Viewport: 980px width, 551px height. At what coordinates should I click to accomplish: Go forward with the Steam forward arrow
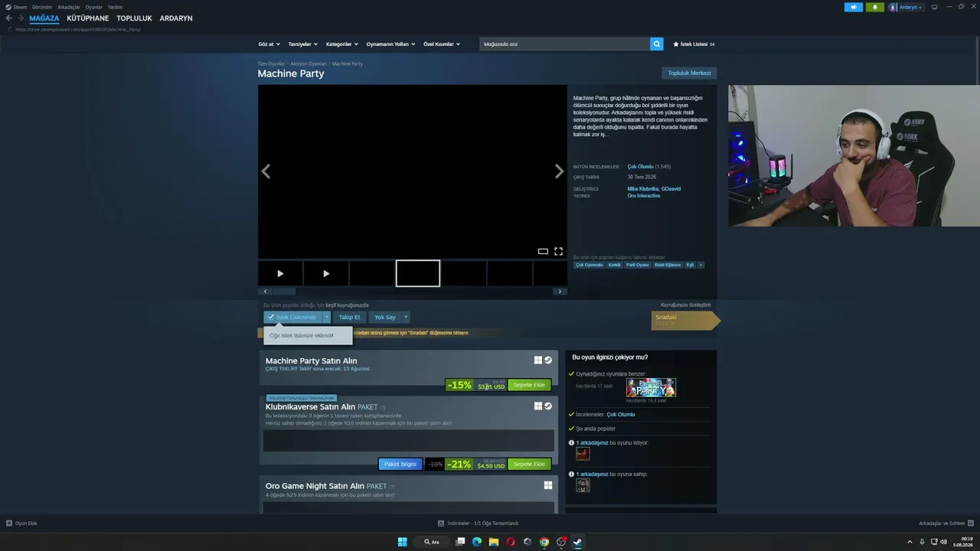pos(20,18)
